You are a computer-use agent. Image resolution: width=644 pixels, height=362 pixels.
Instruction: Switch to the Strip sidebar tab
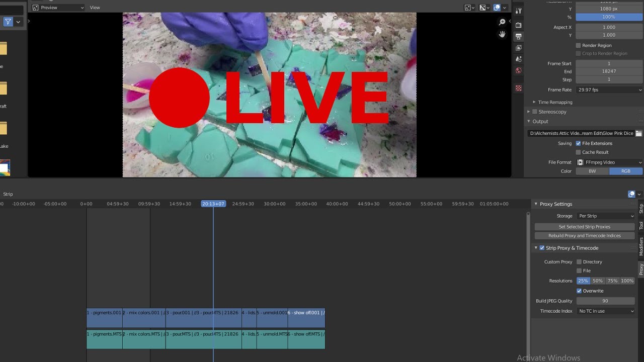pyautogui.click(x=641, y=209)
